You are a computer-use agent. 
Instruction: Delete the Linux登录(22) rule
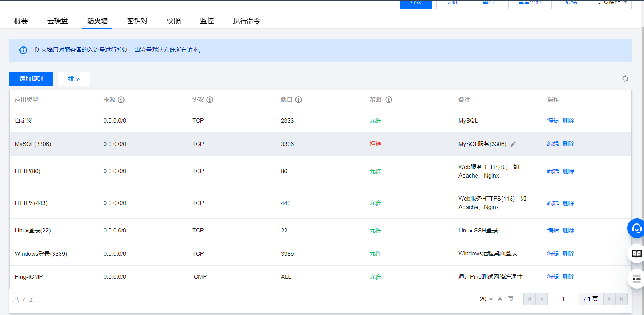(569, 231)
